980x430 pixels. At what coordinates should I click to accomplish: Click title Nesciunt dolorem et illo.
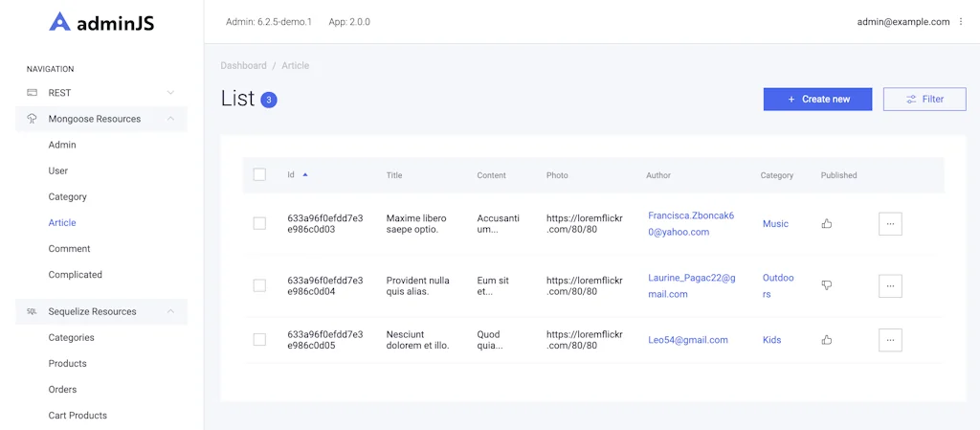(x=417, y=340)
